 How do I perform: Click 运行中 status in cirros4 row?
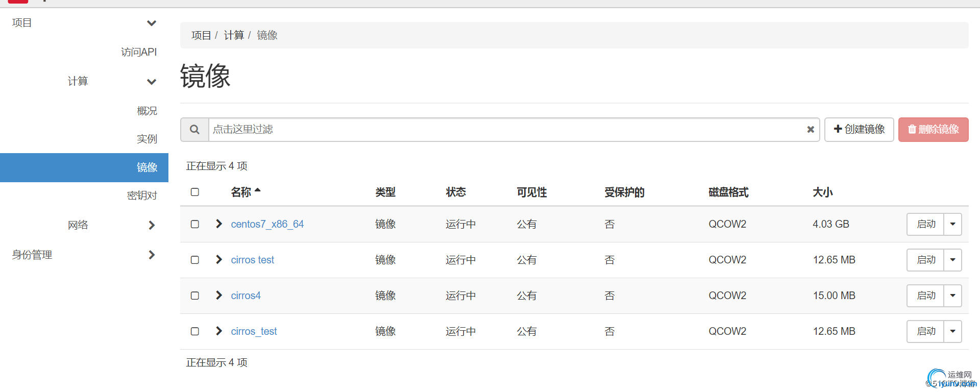pyautogui.click(x=461, y=296)
